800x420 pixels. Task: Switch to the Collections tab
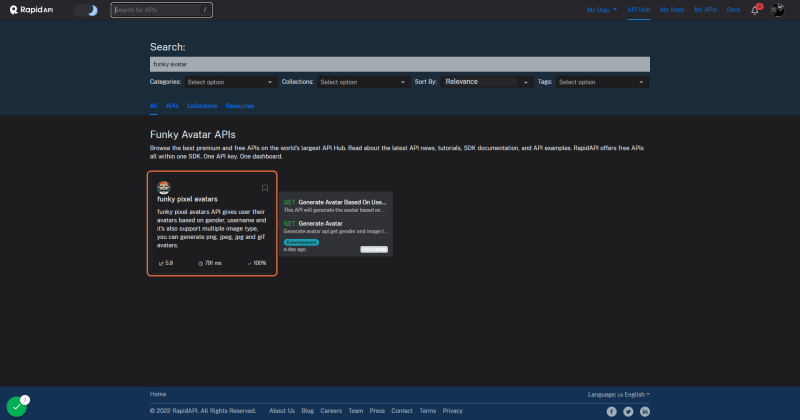click(x=202, y=106)
